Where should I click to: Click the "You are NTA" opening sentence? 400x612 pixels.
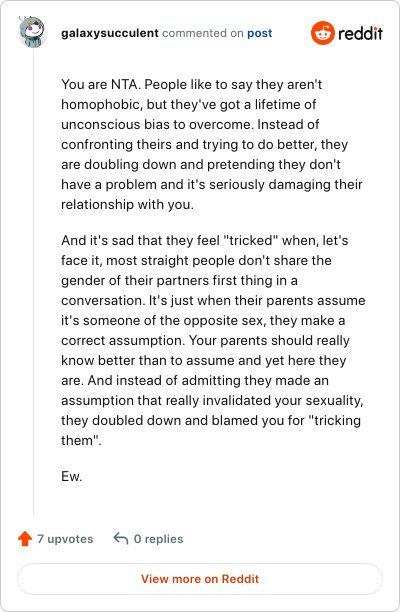pyautogui.click(x=101, y=85)
